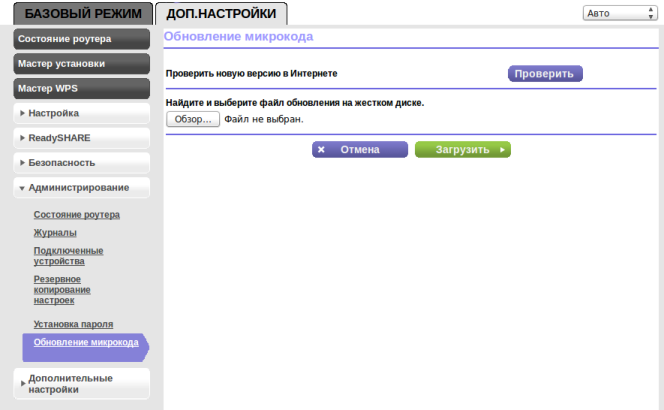Open the Состояние роутера submenu link

tap(77, 215)
